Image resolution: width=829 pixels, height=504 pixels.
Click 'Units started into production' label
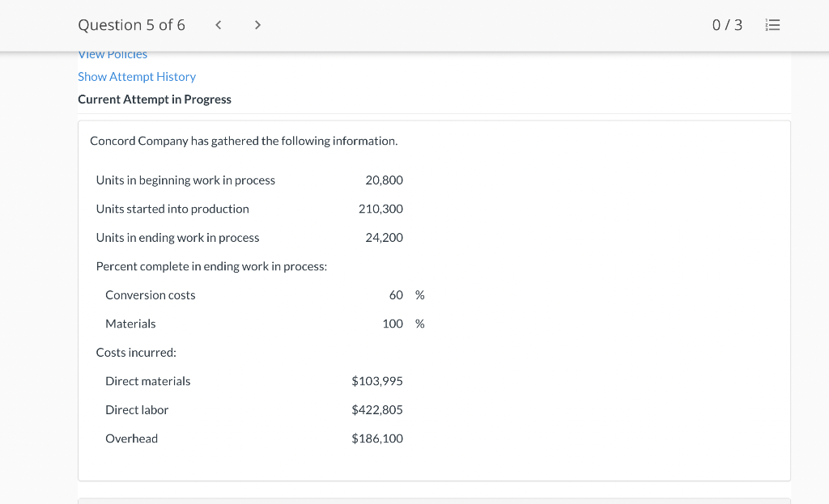pos(172,209)
